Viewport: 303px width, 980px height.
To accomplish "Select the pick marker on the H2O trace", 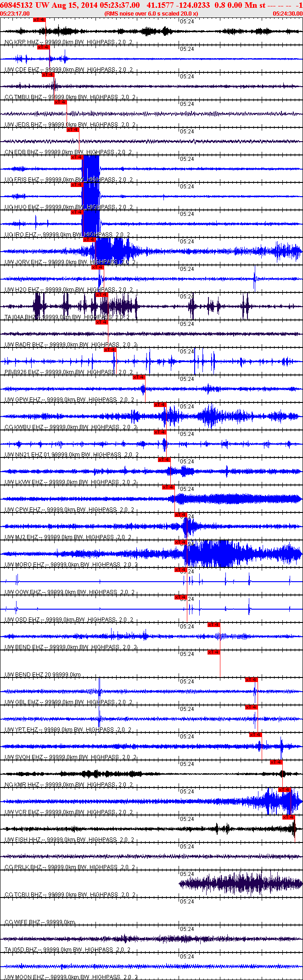I will (97, 267).
